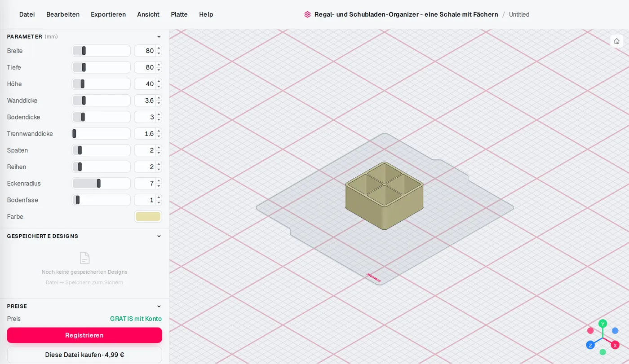Collapse the Gespeicherte Designs section
629x364 pixels.
pyautogui.click(x=159, y=236)
